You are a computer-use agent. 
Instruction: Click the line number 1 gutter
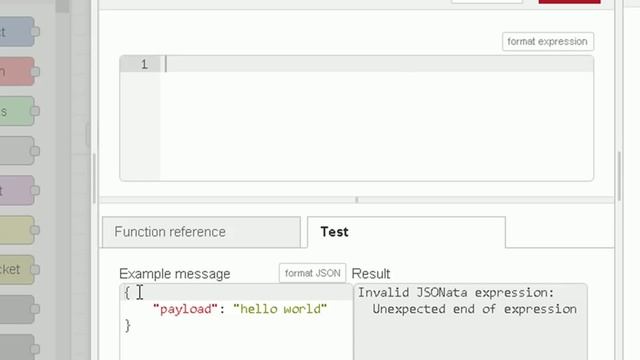pos(141,64)
